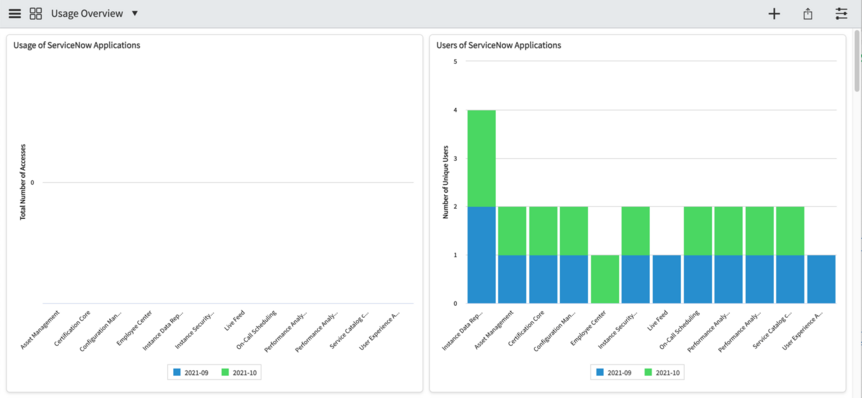Click Asset Management label in the Usage chart

40,330
